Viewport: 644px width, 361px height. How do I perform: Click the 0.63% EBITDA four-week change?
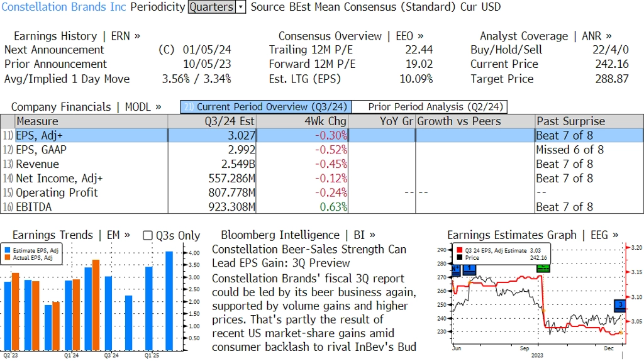click(333, 207)
